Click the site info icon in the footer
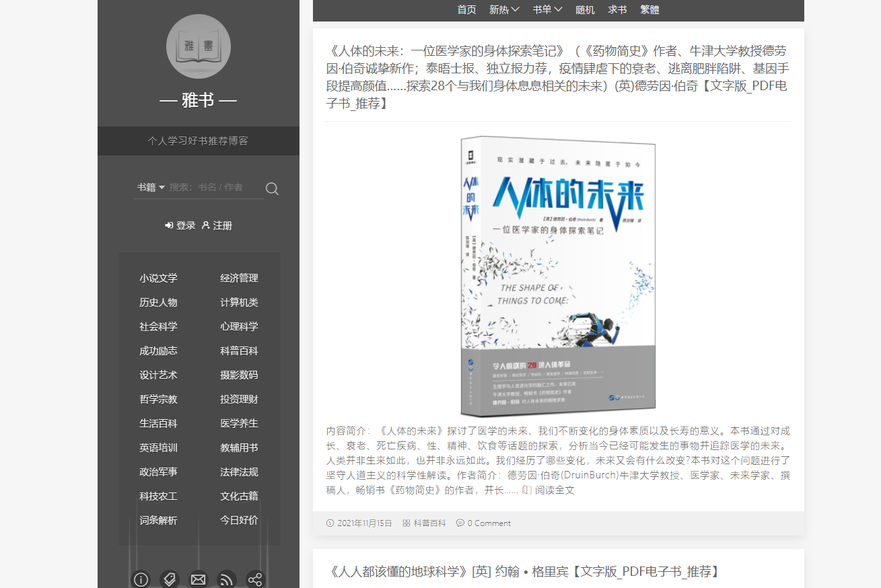 141,579
